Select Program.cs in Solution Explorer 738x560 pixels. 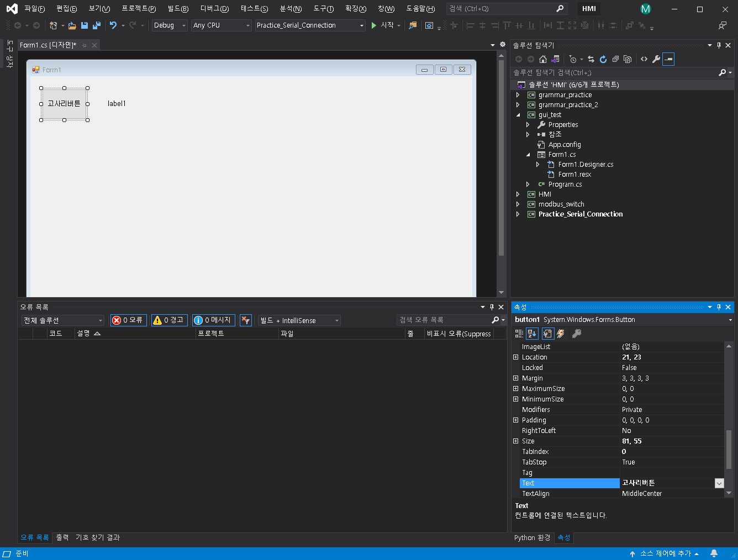(x=565, y=184)
